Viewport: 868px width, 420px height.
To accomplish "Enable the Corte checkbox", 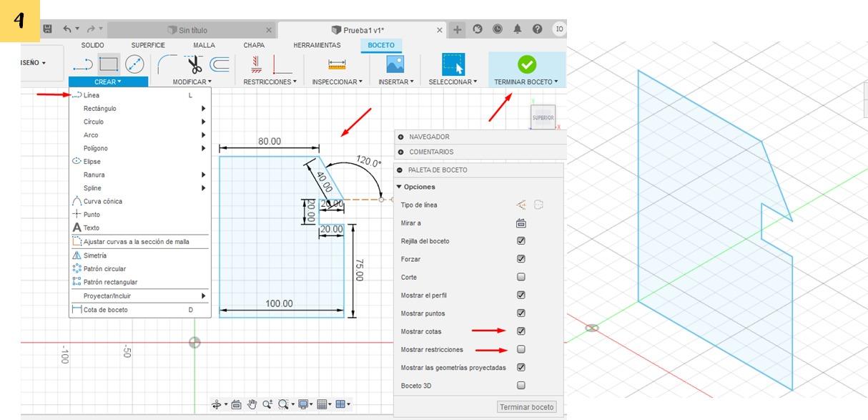I will [521, 277].
